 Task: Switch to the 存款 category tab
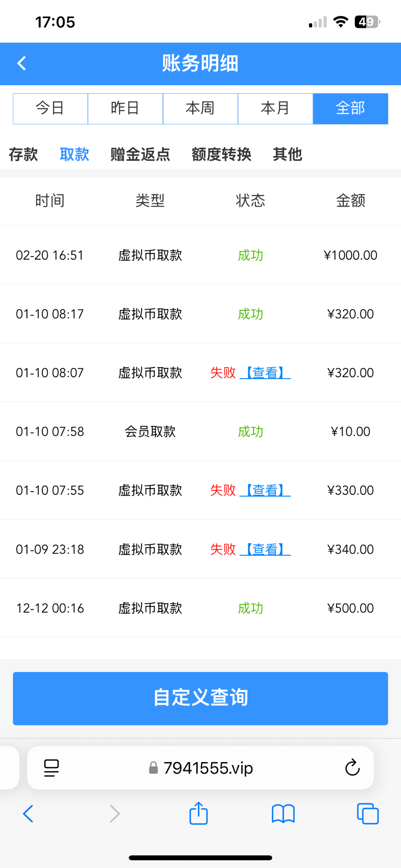click(23, 154)
